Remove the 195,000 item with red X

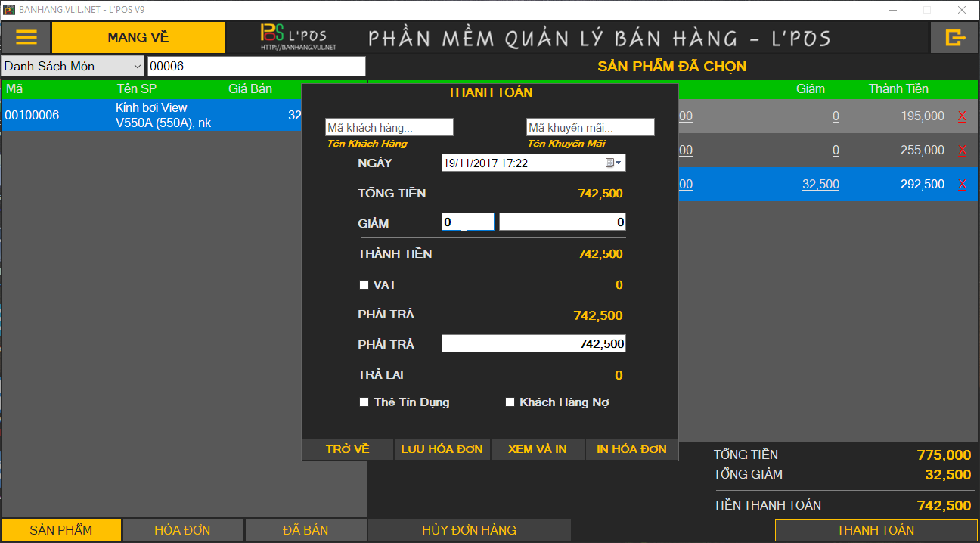tap(962, 116)
